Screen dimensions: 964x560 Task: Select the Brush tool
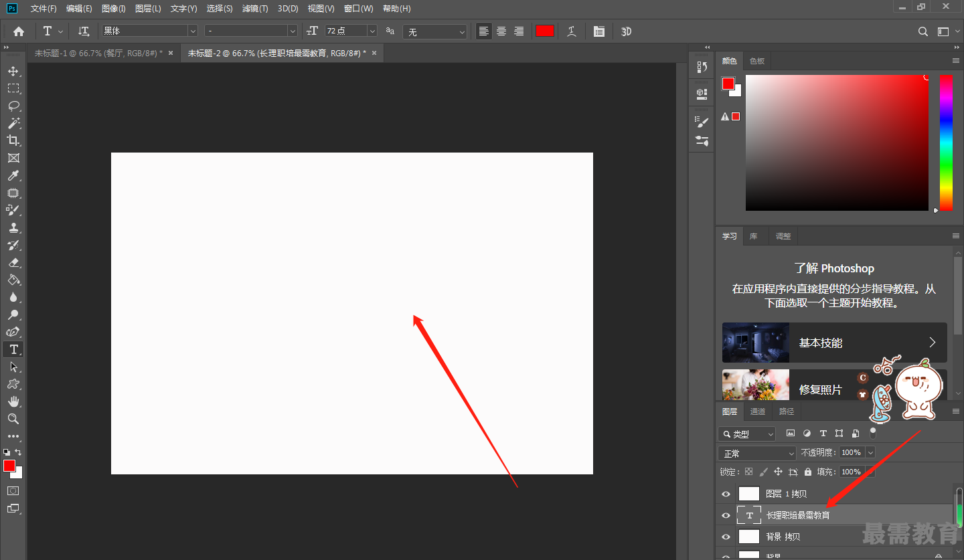coord(13,210)
